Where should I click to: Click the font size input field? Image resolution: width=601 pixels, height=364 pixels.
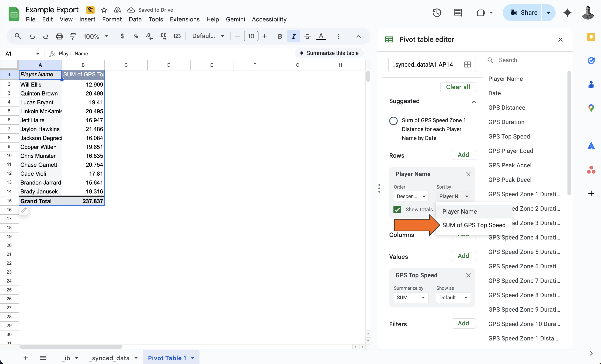[x=251, y=36]
